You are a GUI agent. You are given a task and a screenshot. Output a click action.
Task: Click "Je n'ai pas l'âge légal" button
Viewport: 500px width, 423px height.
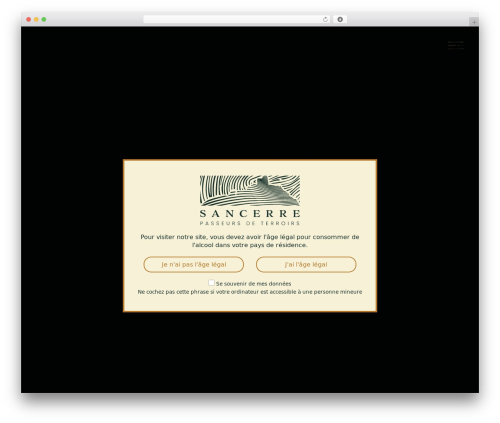(x=194, y=264)
